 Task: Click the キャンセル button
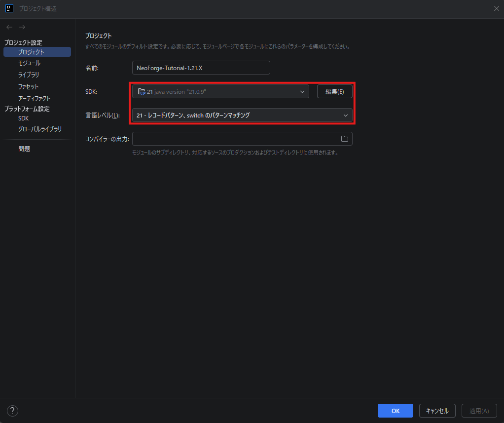437,411
